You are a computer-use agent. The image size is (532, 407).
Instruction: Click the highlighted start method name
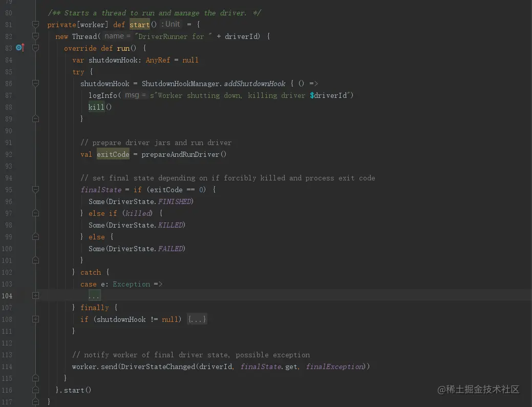pos(139,25)
